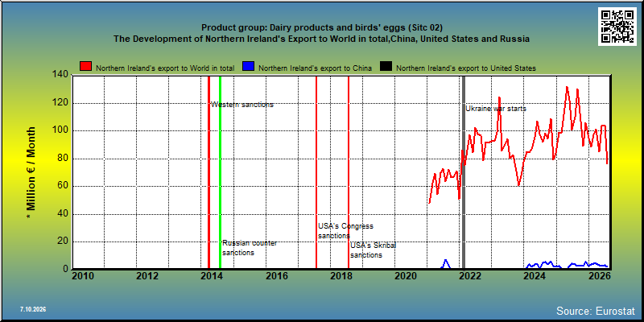Click the x-axis year label 2020
This screenshot has width=644, height=322.
pos(406,275)
